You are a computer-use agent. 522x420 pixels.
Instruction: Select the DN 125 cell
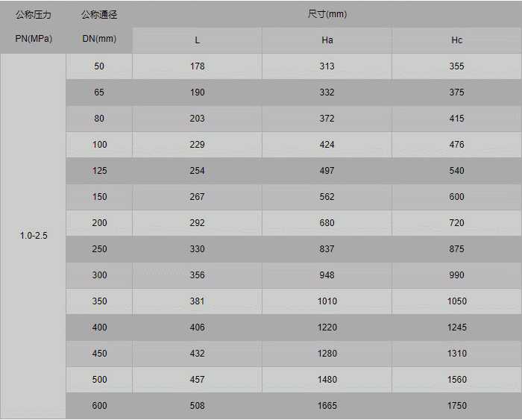[99, 171]
